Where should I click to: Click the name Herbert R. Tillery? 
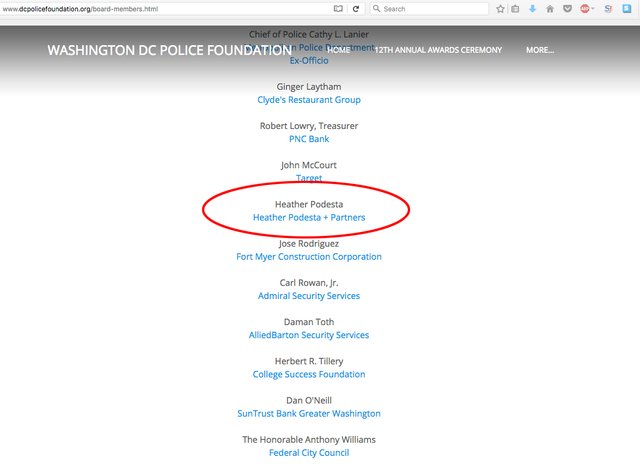pos(309,361)
